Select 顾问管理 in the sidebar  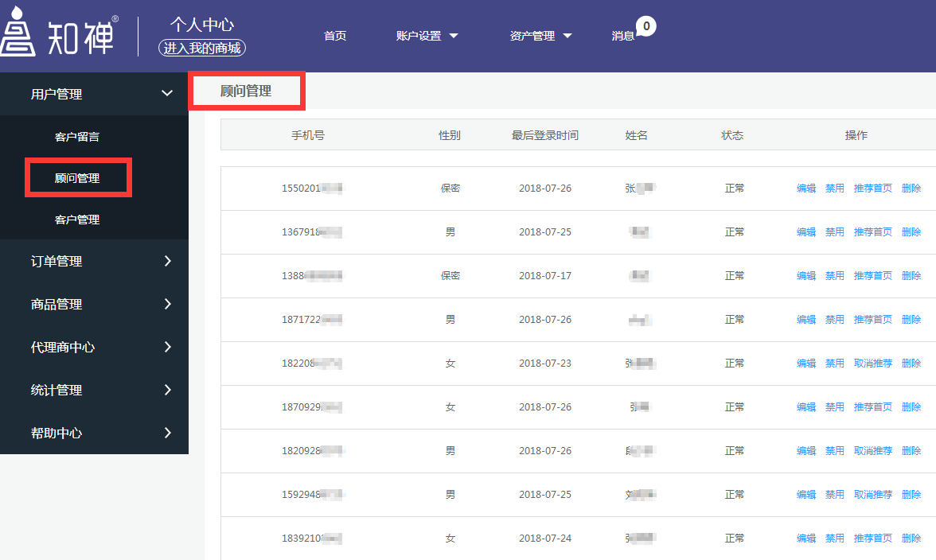pyautogui.click(x=77, y=177)
